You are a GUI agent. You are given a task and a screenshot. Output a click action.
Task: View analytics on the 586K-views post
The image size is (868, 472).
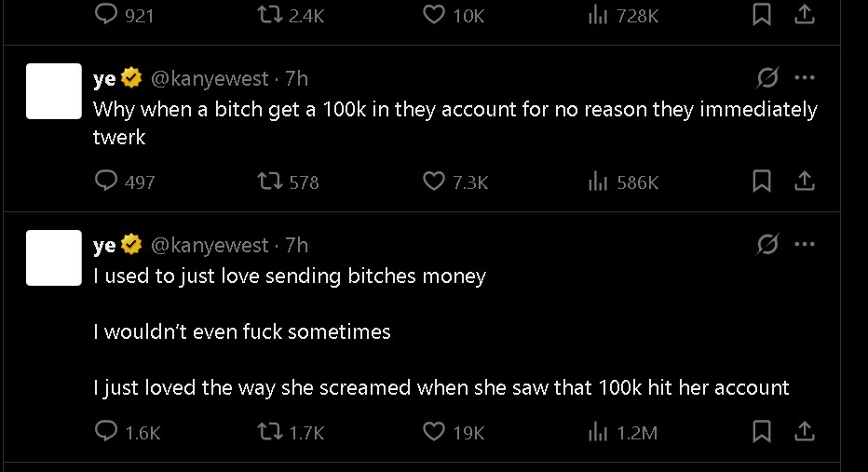[x=598, y=182]
